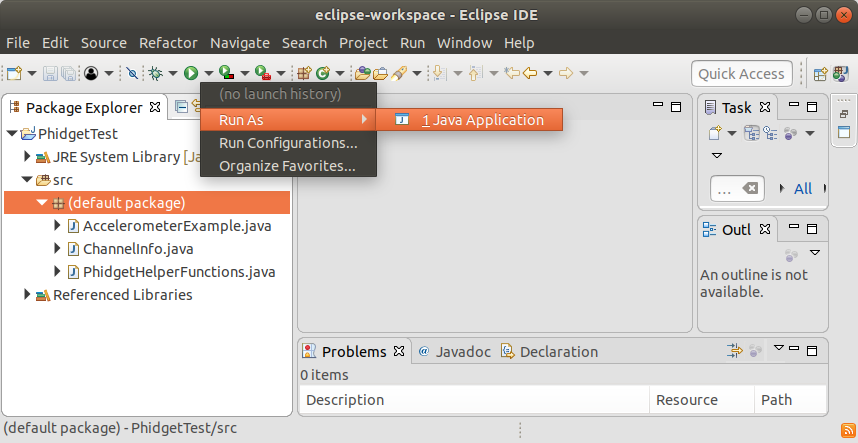Screen dimensions: 858x443
Task: Click Task panel search field
Action: click(x=737, y=189)
